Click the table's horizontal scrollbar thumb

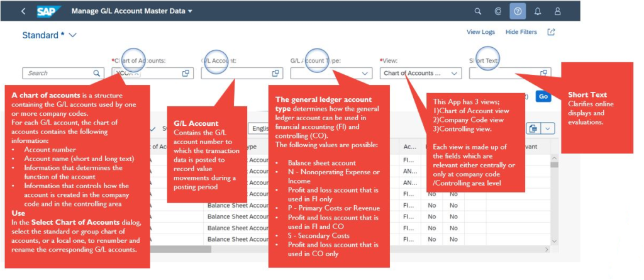coord(180,249)
